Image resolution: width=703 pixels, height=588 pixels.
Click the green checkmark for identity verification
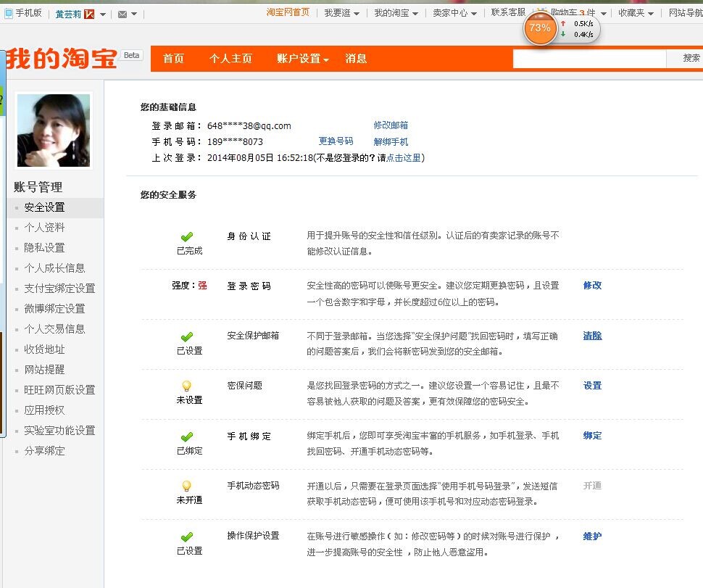[187, 236]
